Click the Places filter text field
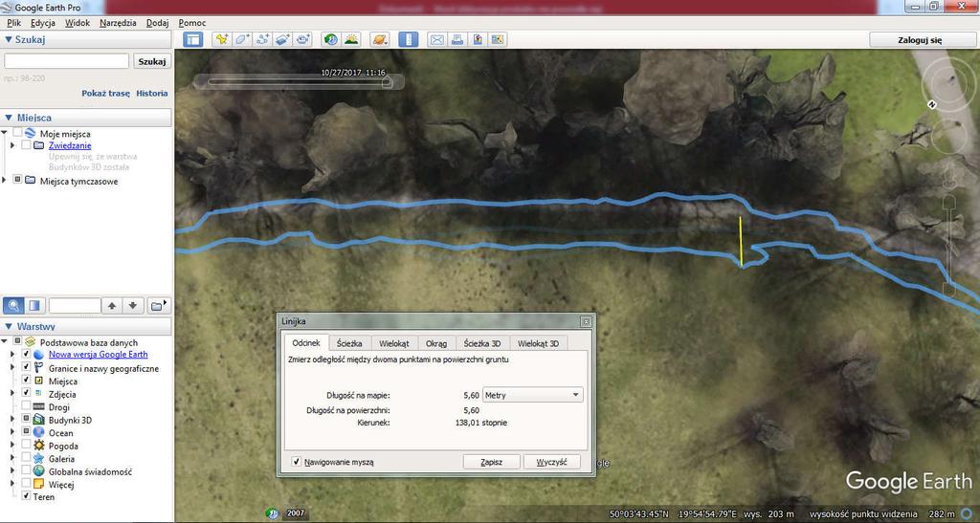 tap(75, 306)
